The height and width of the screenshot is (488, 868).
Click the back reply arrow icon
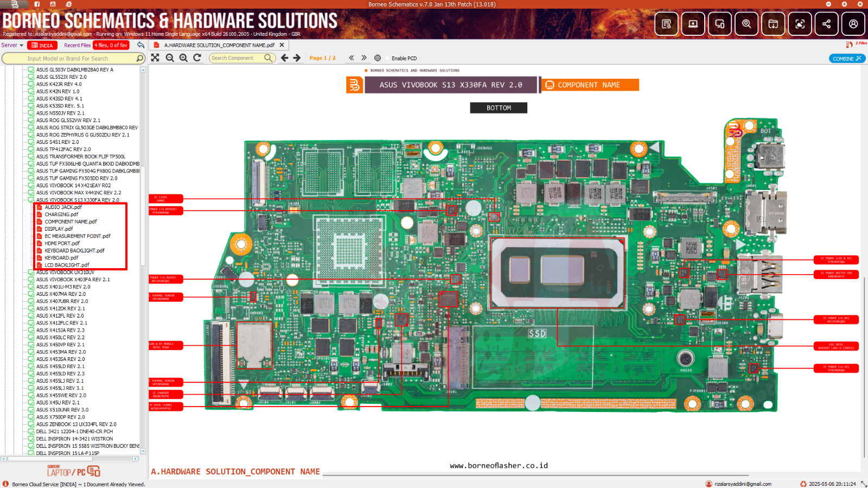pos(141,45)
